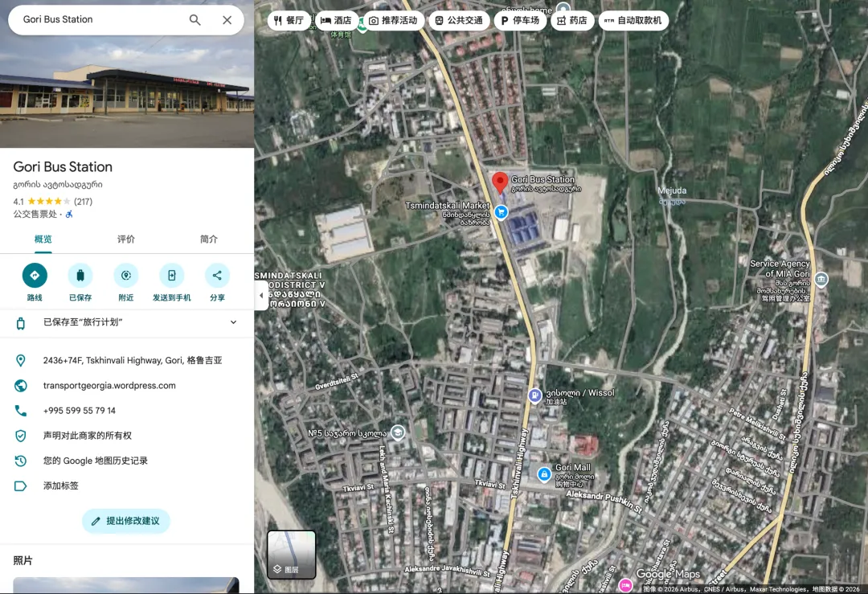
Task: Click the shield ownership claim icon
Action: [x=20, y=436]
